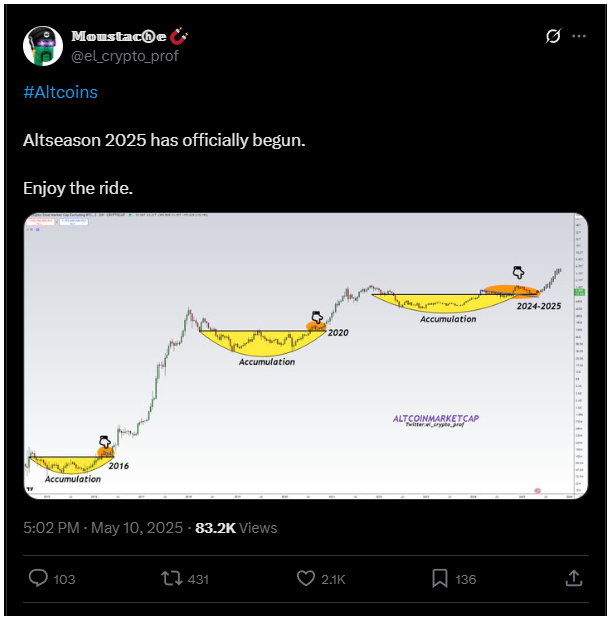Image resolution: width=611 pixels, height=620 pixels.
Task: Click the 431 reposts count
Action: [x=198, y=579]
